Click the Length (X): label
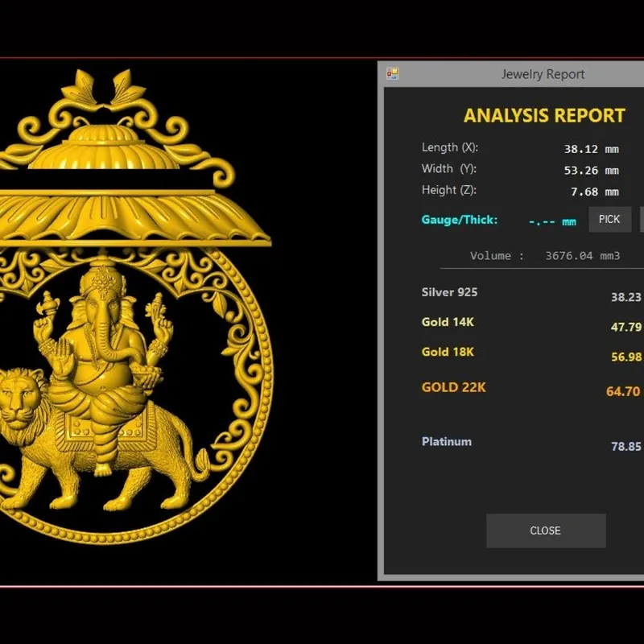This screenshot has width=644, height=644. coord(450,147)
